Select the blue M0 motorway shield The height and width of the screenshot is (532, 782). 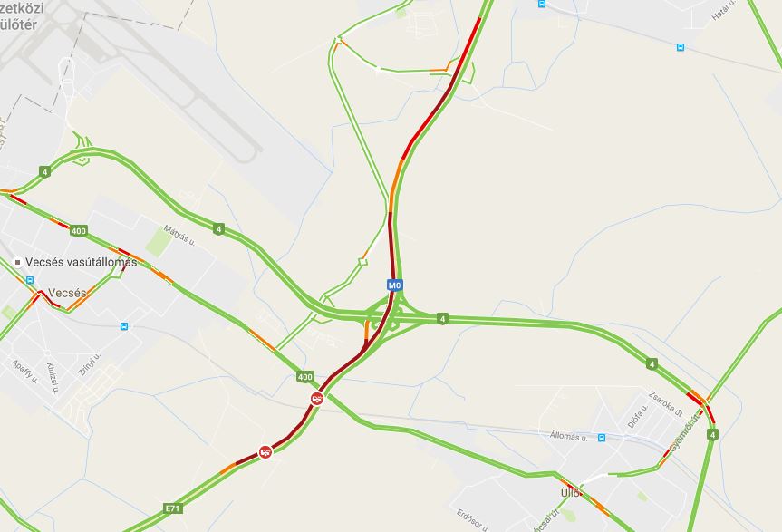pos(394,285)
